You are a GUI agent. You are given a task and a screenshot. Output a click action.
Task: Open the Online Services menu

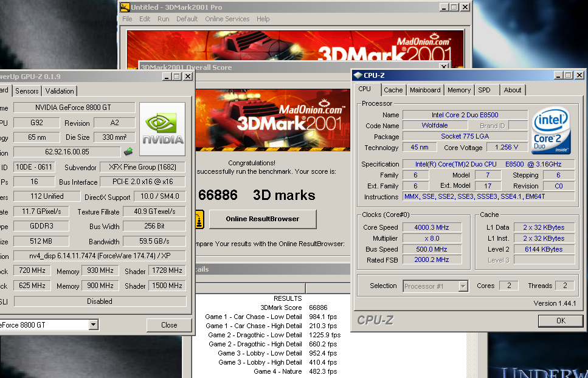227,19
